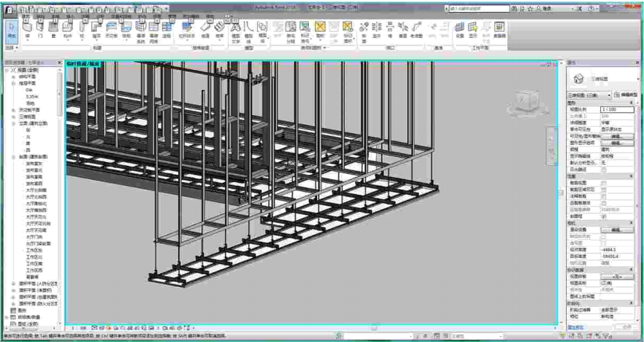Switch to the 结构 (Structure) ribbon tab
This screenshot has width=644, height=342.
coord(40,16)
